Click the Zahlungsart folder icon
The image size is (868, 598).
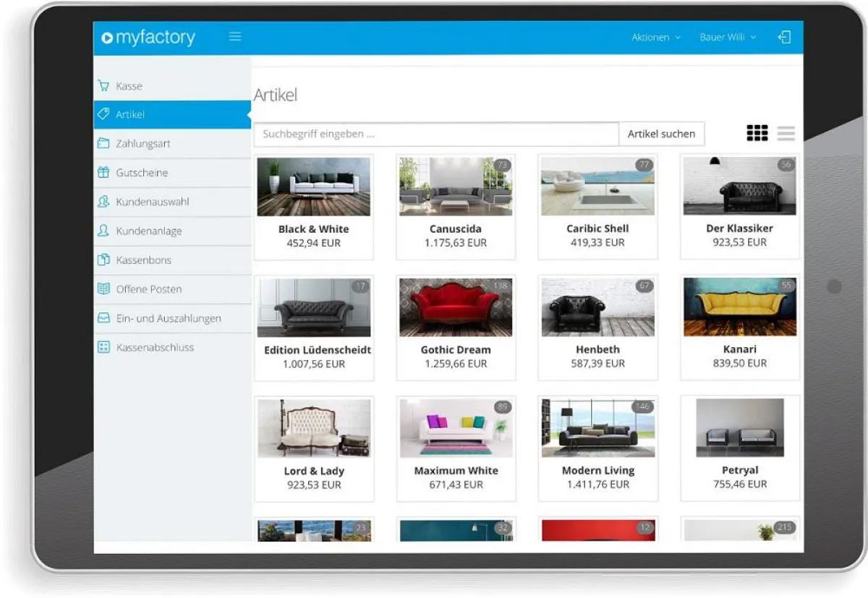[103, 143]
